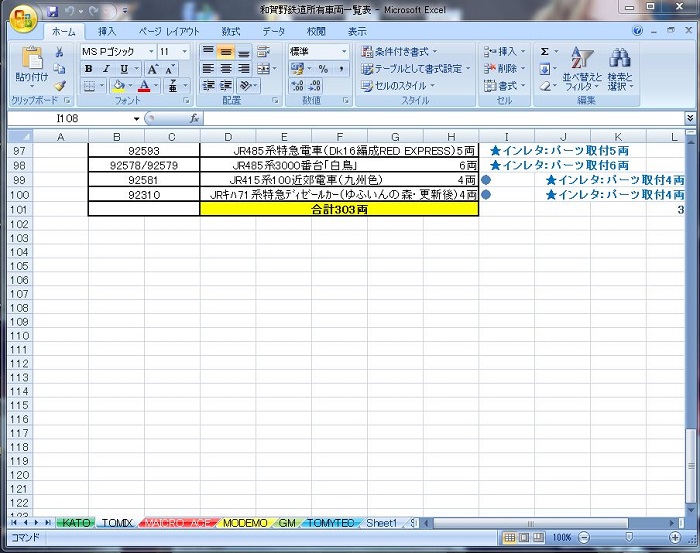Switch to the Home (ホーム) tab

pos(63,31)
